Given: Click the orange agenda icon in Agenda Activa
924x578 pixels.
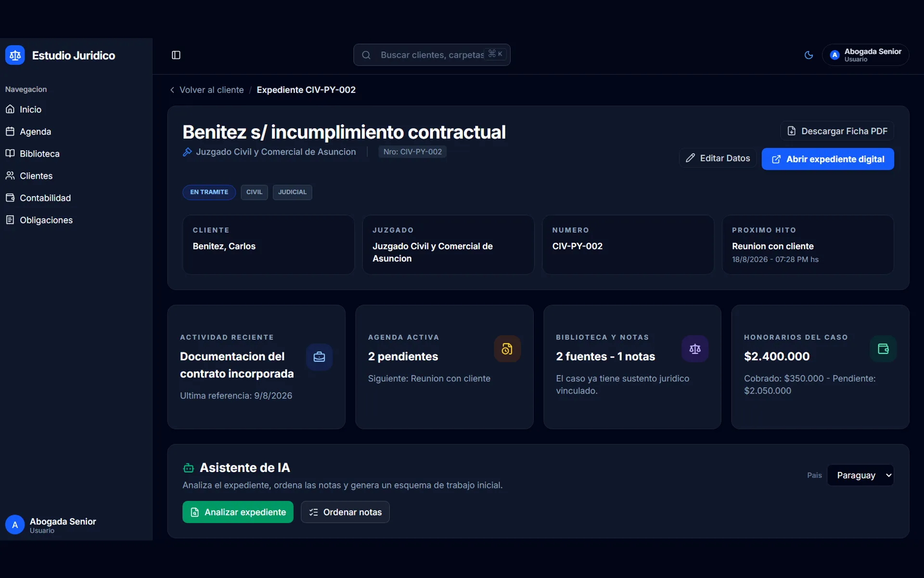Looking at the screenshot, I should [x=507, y=349].
